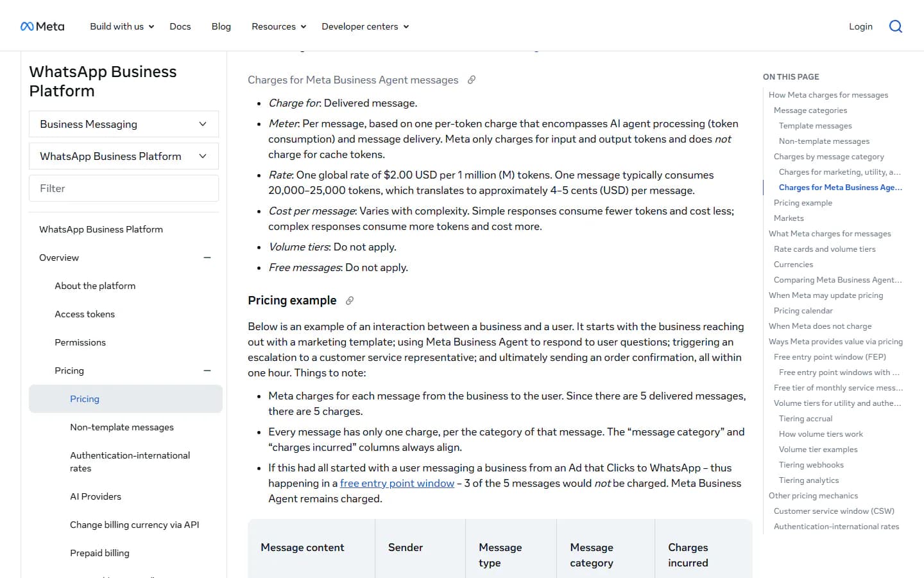Image resolution: width=924 pixels, height=578 pixels.
Task: Open the search magnifier icon
Action: pos(896,26)
